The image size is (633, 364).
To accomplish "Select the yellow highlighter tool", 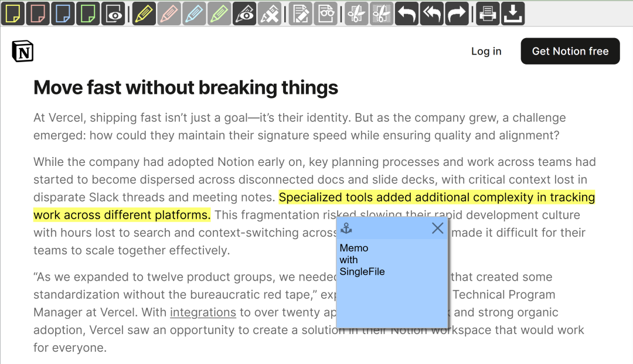I will click(x=144, y=13).
